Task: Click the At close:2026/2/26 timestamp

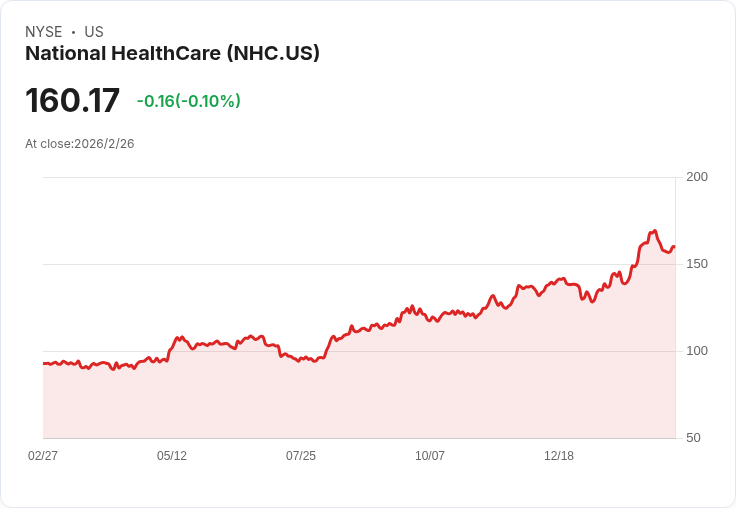Action: (x=80, y=144)
